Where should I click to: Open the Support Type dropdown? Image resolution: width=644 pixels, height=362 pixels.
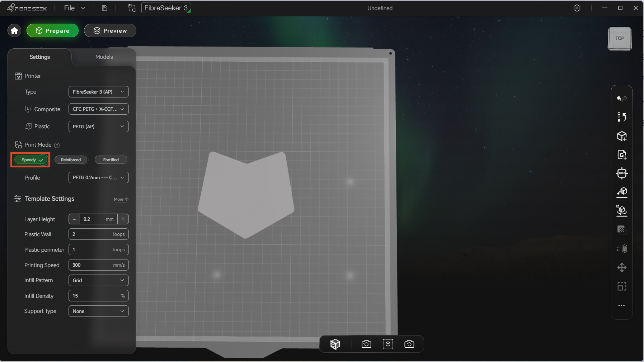(99, 311)
